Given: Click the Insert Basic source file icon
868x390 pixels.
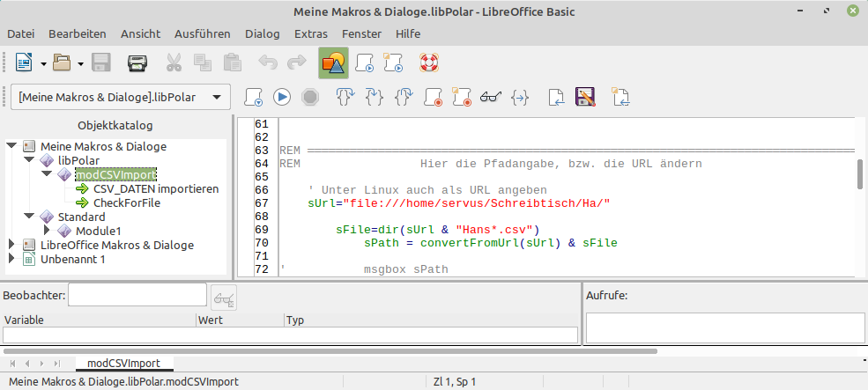Looking at the screenshot, I should point(556,98).
